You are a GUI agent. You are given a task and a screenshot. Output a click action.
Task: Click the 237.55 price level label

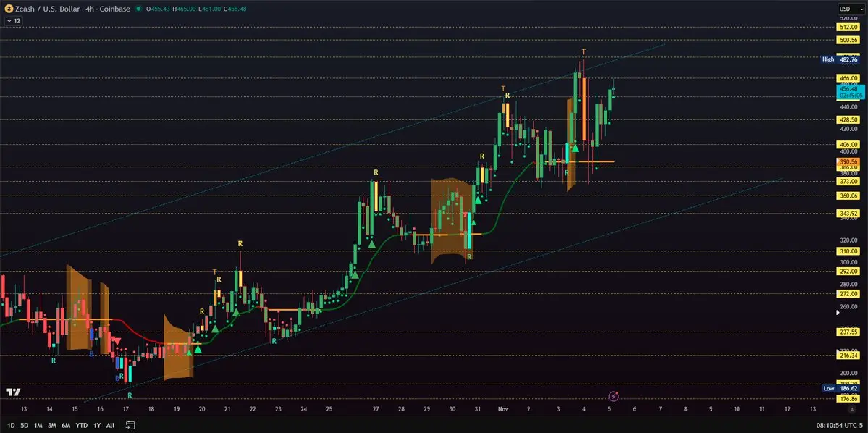(x=848, y=332)
